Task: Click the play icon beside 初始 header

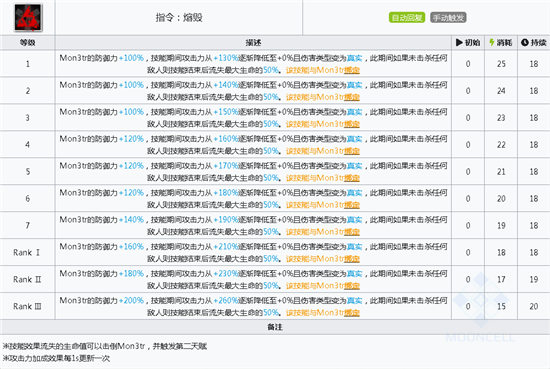Action: (x=459, y=42)
